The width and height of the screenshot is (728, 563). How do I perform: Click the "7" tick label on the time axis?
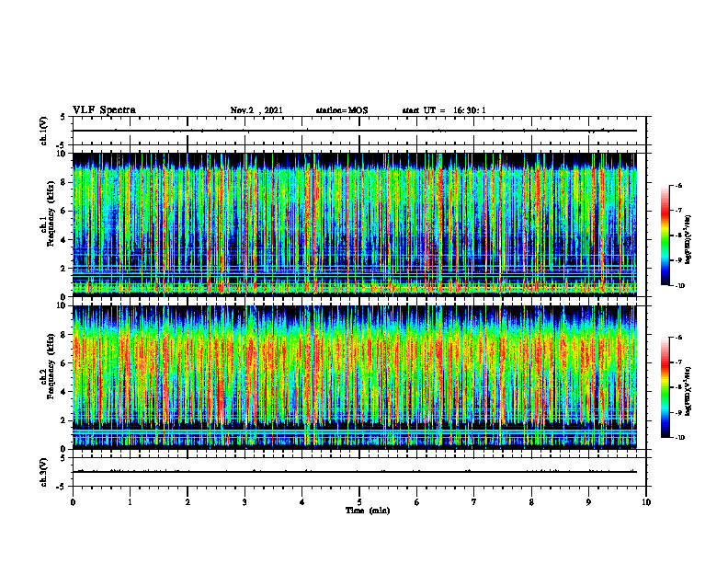(x=474, y=502)
